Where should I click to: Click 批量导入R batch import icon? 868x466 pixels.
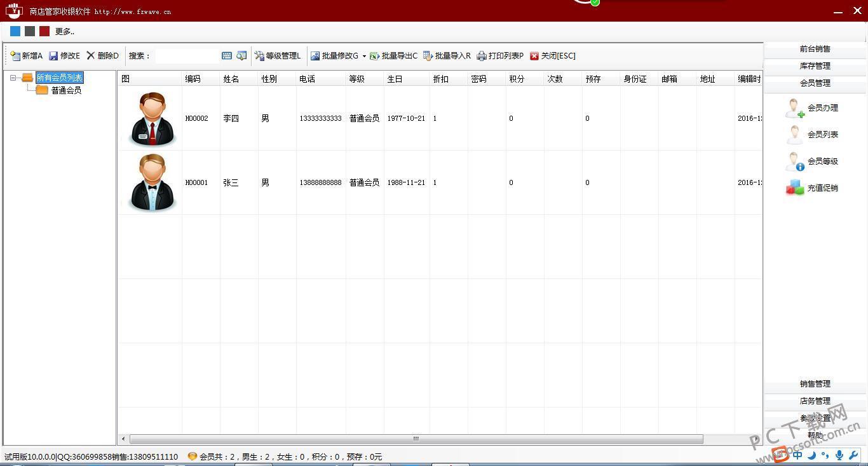pos(428,56)
